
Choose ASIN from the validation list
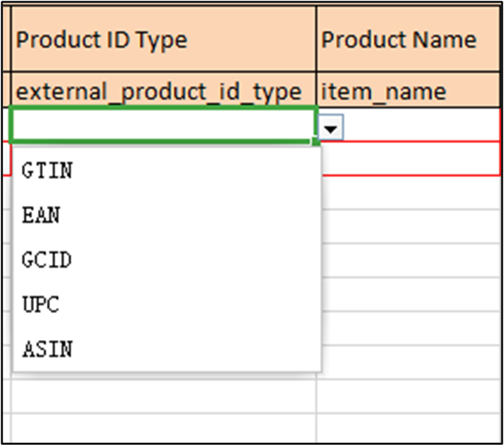pos(47,350)
